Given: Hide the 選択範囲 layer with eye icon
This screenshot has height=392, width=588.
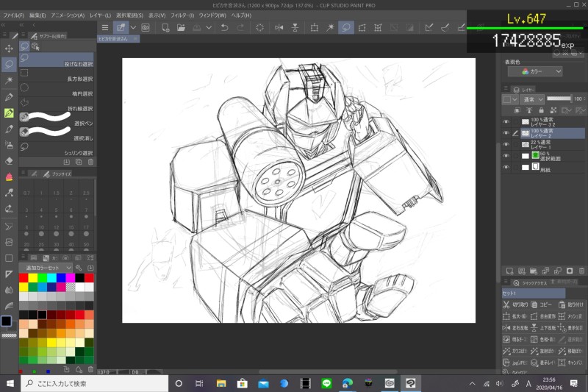Looking at the screenshot, I should click(x=506, y=156).
